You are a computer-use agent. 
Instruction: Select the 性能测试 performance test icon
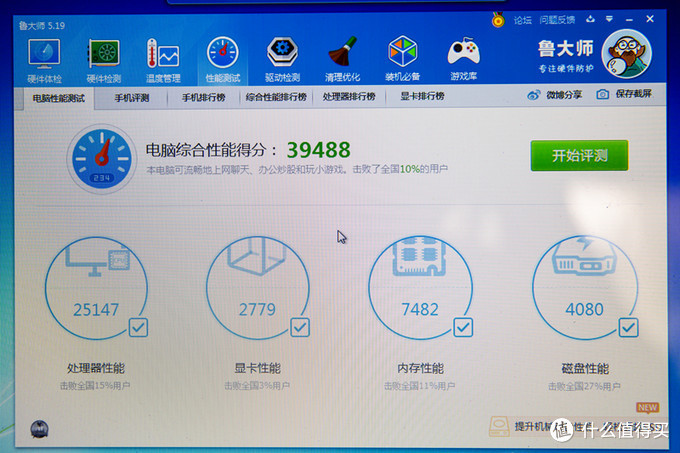(222, 53)
